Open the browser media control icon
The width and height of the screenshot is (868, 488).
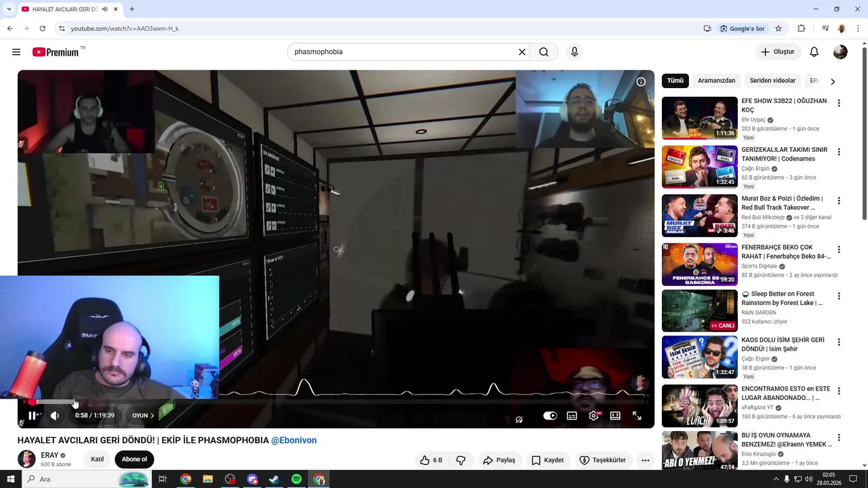[x=825, y=28]
